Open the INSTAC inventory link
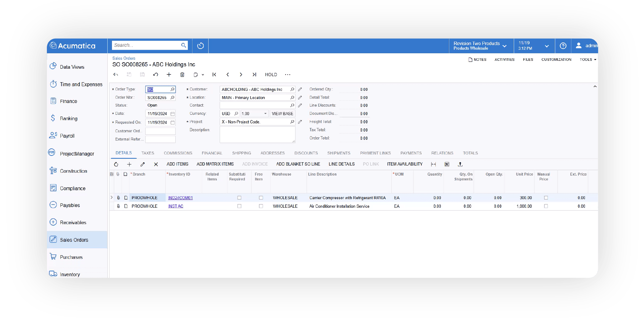This screenshot has width=644, height=320. [176, 206]
